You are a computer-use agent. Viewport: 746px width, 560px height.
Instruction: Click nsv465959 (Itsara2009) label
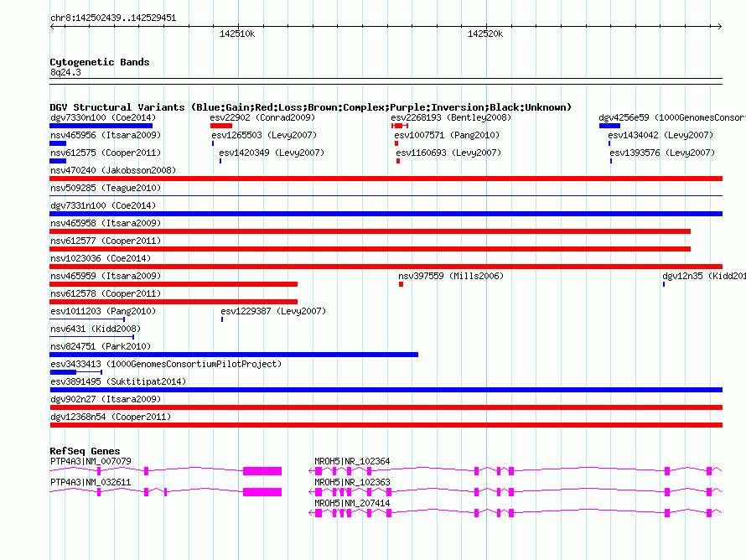[x=106, y=276]
